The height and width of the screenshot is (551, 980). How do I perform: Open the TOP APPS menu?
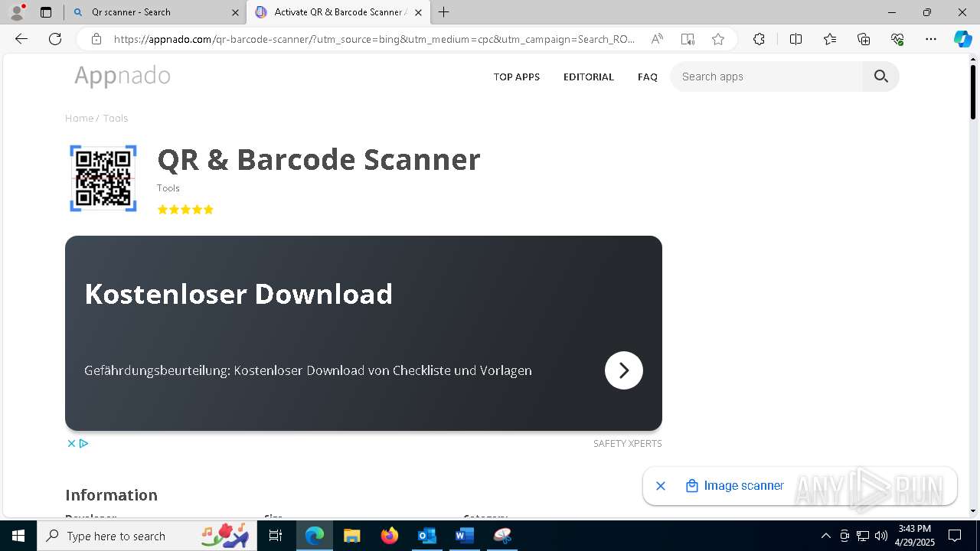517,77
